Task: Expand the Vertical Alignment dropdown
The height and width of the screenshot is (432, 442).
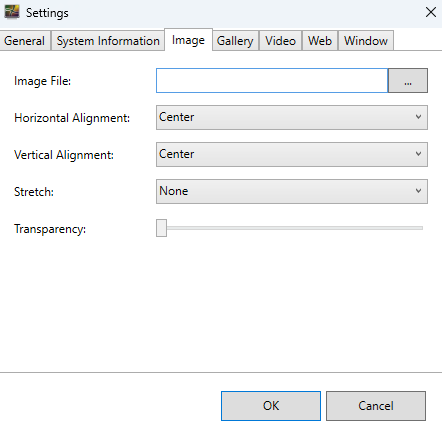Action: pyautogui.click(x=292, y=155)
